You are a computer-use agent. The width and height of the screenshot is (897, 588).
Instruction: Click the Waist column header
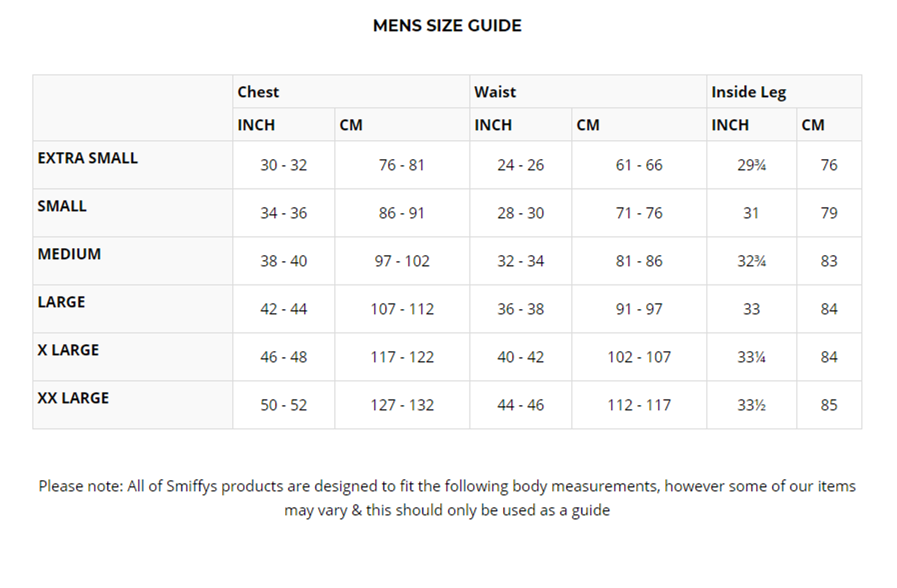click(495, 92)
